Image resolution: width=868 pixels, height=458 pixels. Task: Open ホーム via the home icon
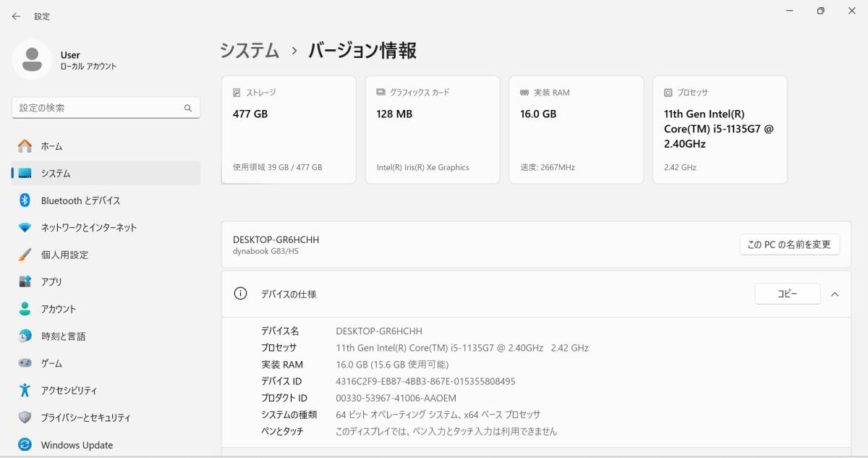25,146
